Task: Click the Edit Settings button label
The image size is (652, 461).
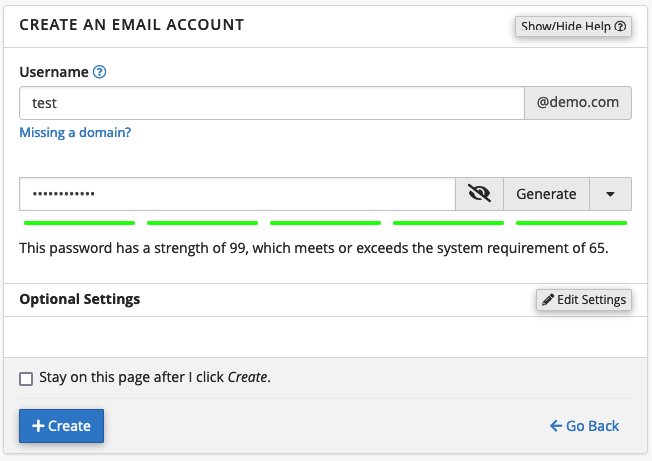Action: (591, 300)
